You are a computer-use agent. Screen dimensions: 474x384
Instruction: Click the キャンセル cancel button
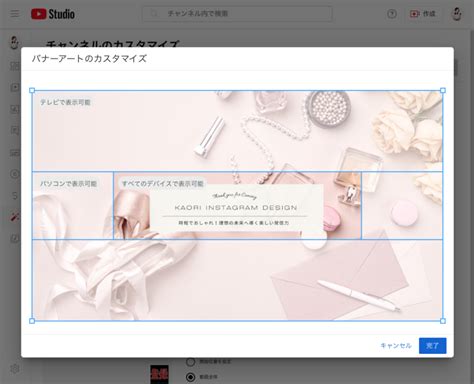click(x=396, y=346)
